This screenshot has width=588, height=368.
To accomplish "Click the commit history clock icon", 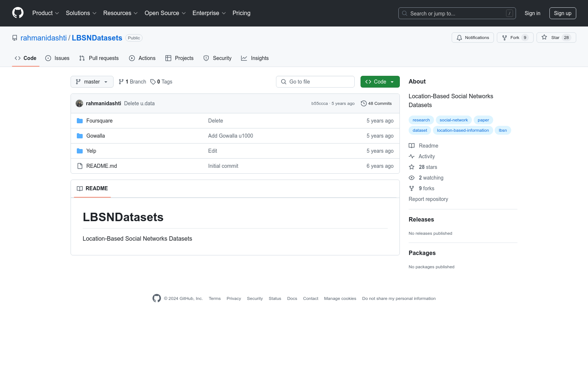I will point(364,103).
